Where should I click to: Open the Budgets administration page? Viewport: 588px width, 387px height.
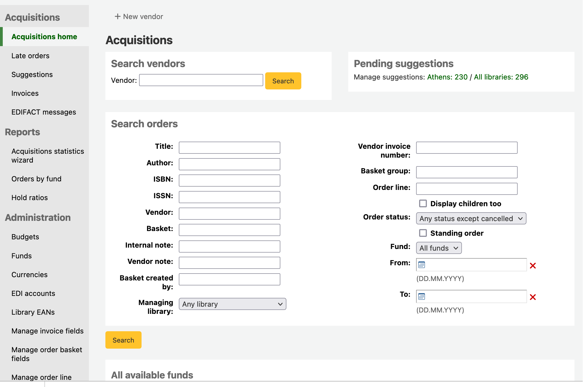point(25,237)
